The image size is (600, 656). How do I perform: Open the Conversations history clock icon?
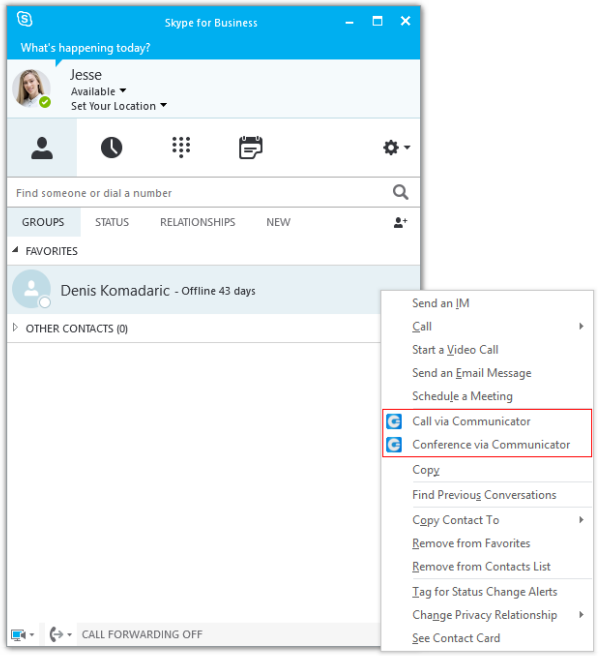(111, 147)
